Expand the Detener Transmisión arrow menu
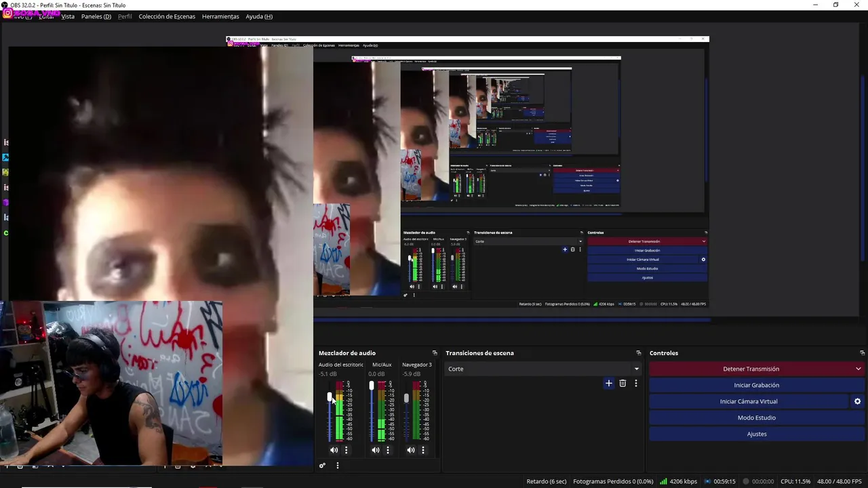This screenshot has width=868, height=488. pyautogui.click(x=858, y=369)
